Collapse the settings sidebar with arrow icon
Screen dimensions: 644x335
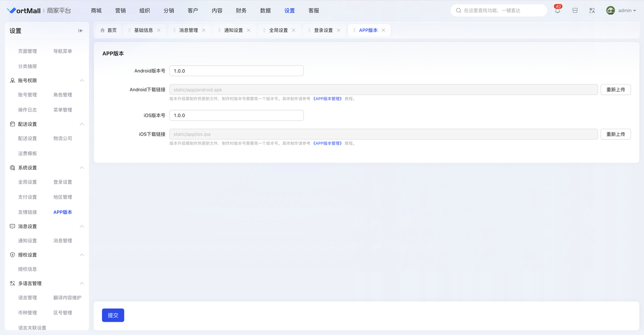[80, 31]
